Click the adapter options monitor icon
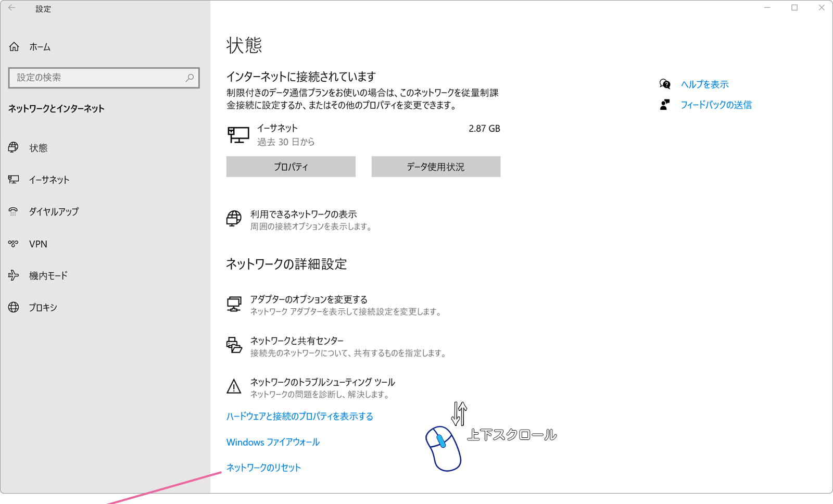833x504 pixels. (234, 304)
